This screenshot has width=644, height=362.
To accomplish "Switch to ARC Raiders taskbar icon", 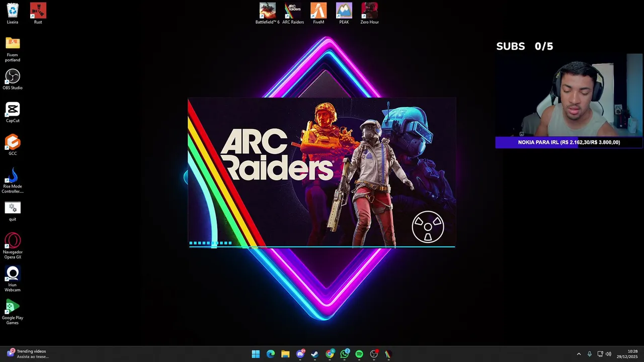I will (388, 354).
